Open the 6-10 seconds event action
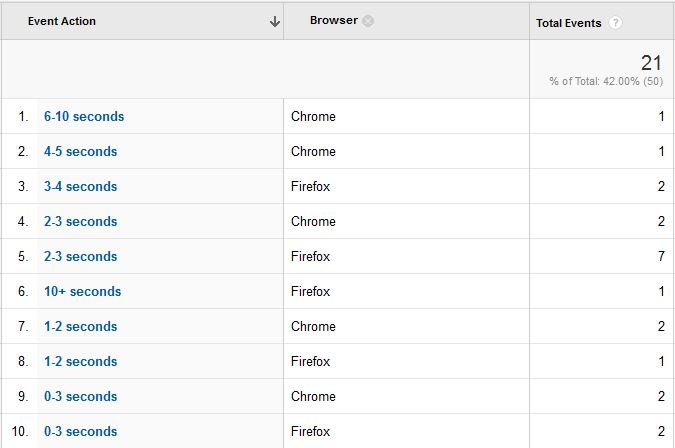The height and width of the screenshot is (448, 675). [x=84, y=116]
